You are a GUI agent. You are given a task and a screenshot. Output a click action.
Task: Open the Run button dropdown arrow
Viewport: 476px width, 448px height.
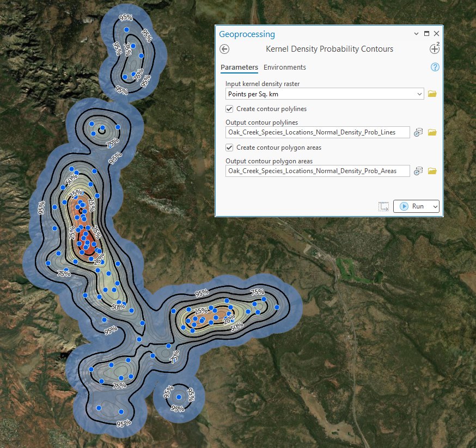(435, 206)
